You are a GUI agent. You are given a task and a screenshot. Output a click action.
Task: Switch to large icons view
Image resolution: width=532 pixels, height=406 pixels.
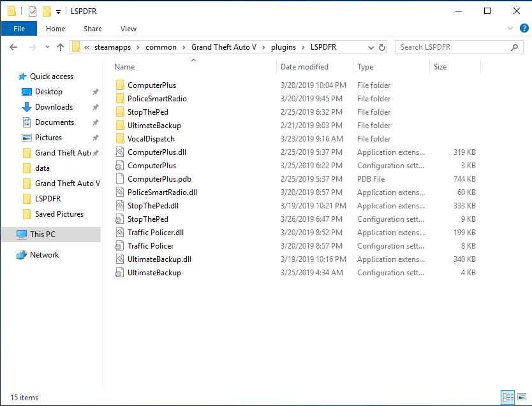click(x=522, y=397)
